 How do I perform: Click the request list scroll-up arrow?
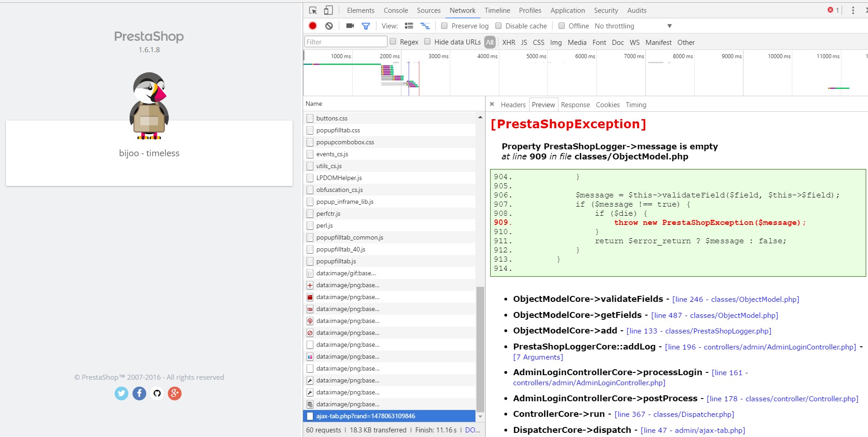point(480,117)
